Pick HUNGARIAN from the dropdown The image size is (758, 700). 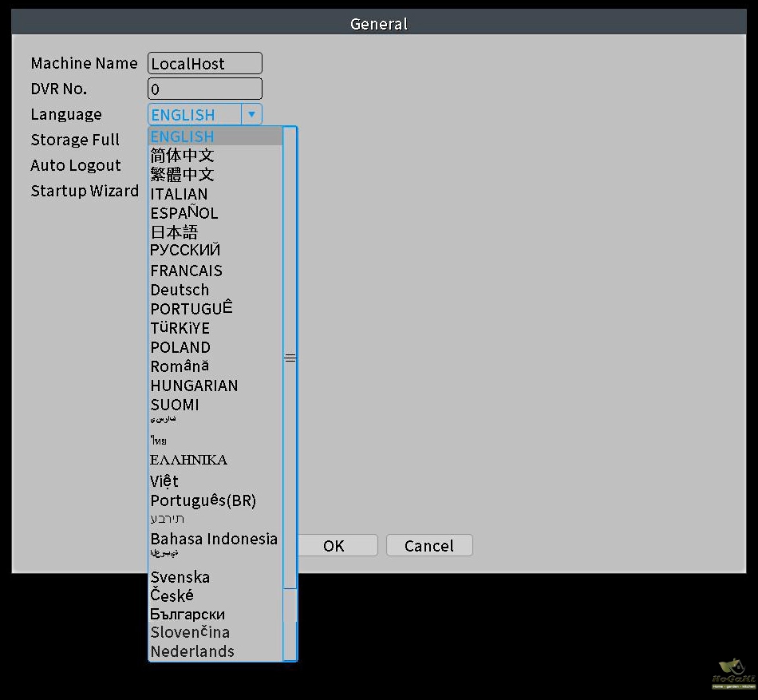point(194,386)
